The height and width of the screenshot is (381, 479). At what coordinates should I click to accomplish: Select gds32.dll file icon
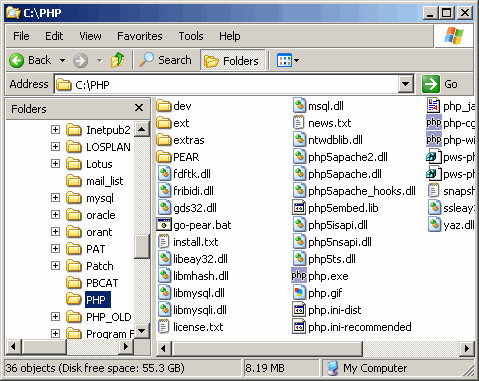[164, 208]
